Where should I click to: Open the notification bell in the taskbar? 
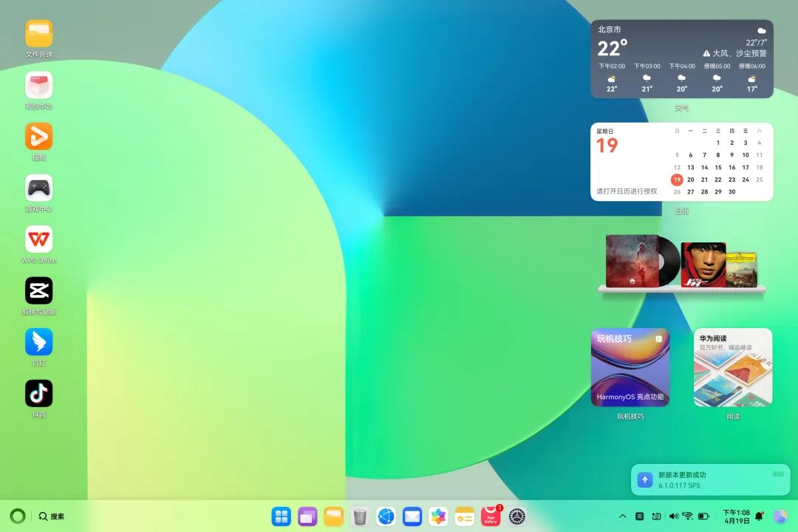759,516
